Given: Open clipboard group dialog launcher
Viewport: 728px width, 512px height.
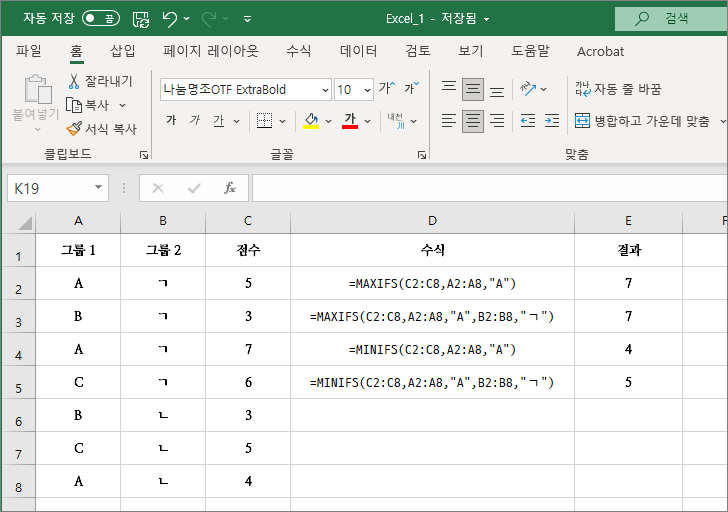Looking at the screenshot, I should coord(144,155).
